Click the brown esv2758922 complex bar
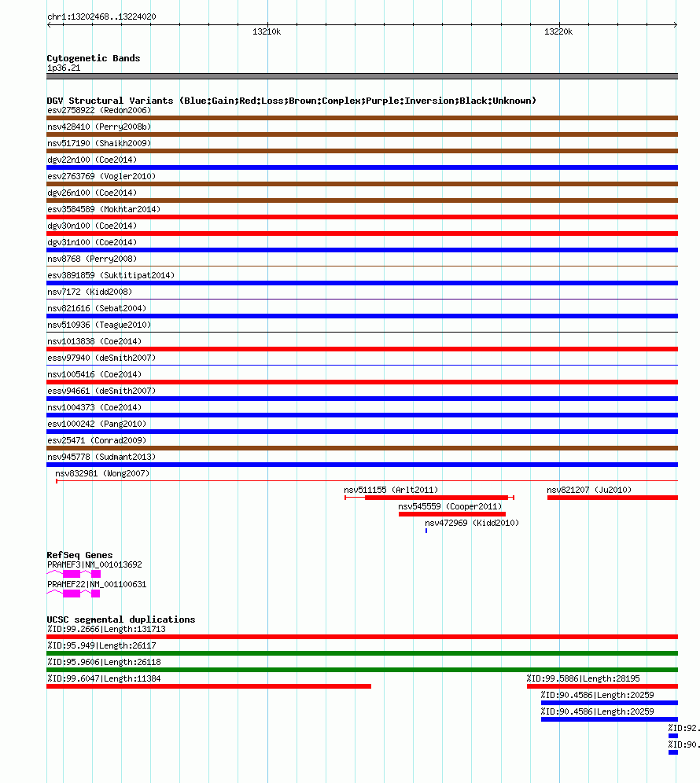 point(363,118)
